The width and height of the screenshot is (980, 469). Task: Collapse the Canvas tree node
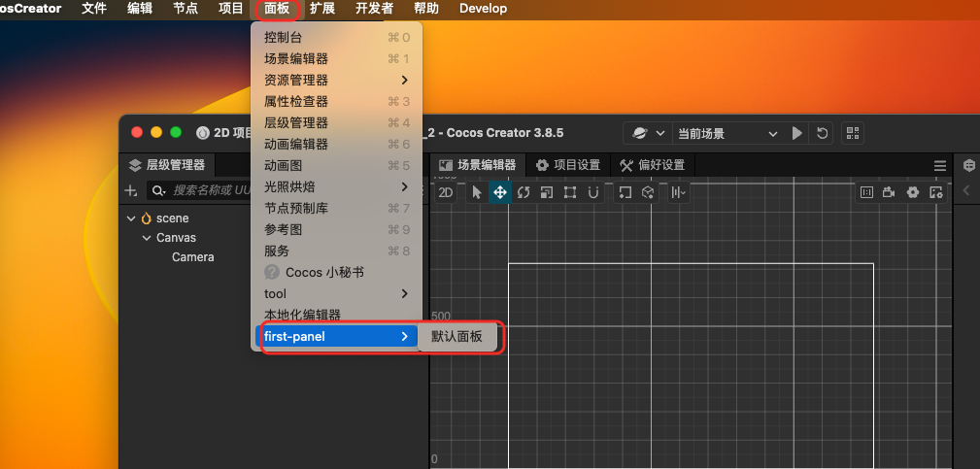pos(147,238)
